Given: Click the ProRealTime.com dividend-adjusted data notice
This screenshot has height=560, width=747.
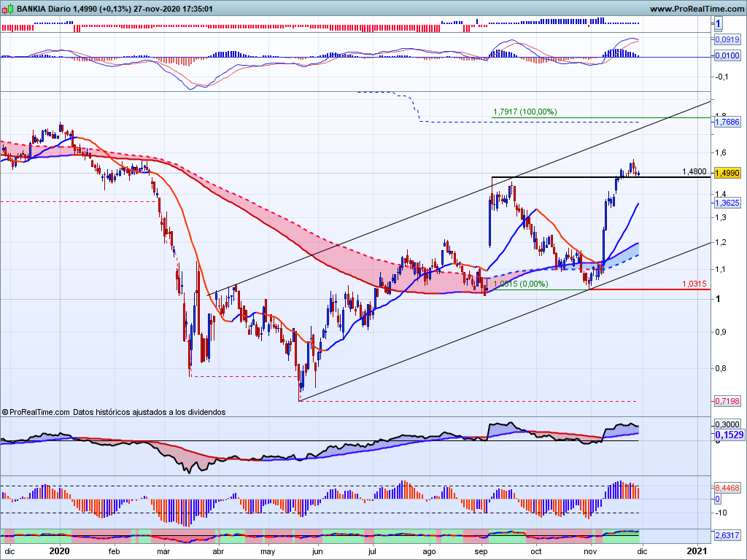Looking at the screenshot, I should 113,413.
